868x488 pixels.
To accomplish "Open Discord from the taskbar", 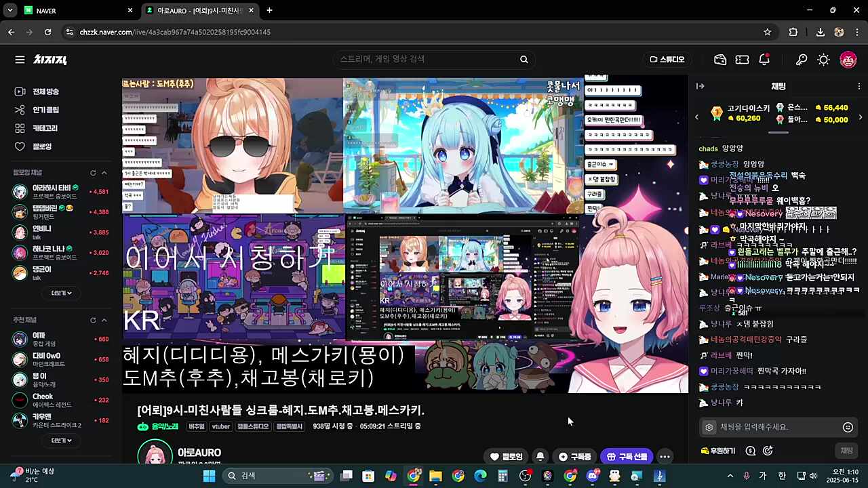I will point(593,476).
